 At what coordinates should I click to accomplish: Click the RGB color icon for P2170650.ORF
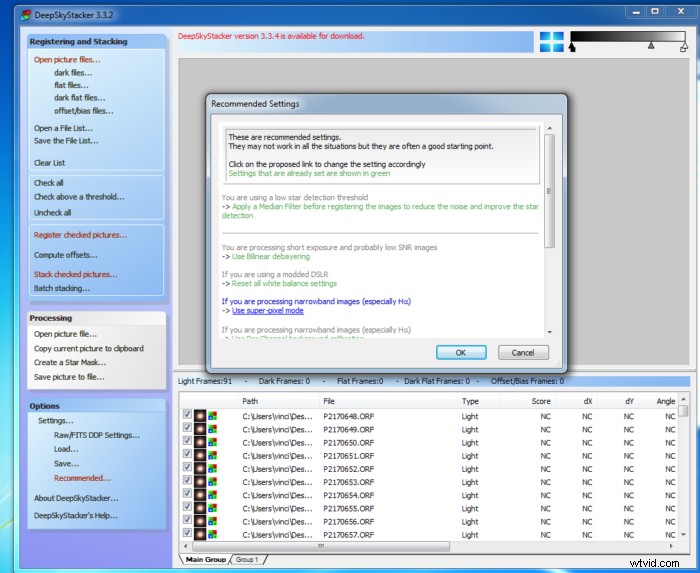click(x=213, y=442)
